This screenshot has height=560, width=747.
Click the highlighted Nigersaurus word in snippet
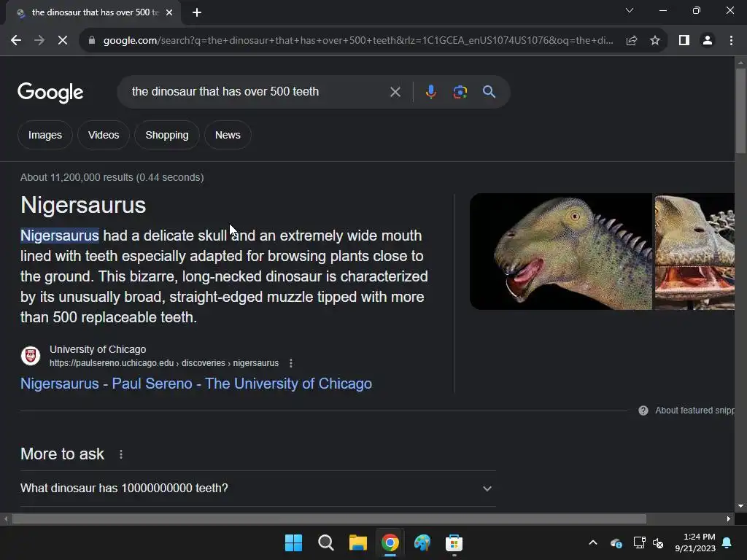(x=60, y=236)
